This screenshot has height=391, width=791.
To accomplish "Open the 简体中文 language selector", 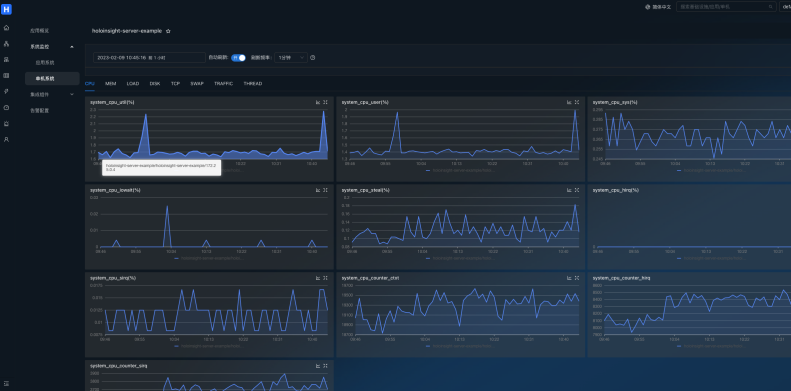I will [658, 7].
